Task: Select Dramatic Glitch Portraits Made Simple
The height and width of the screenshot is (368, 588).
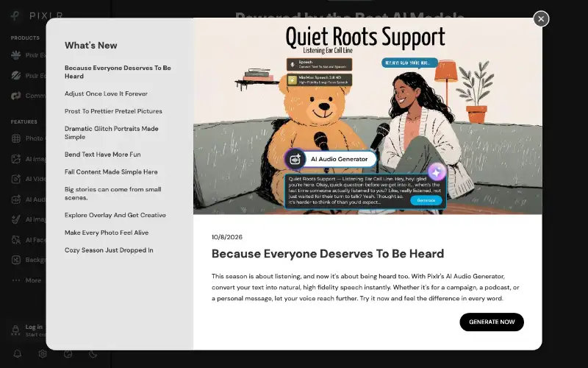Action: tap(112, 132)
